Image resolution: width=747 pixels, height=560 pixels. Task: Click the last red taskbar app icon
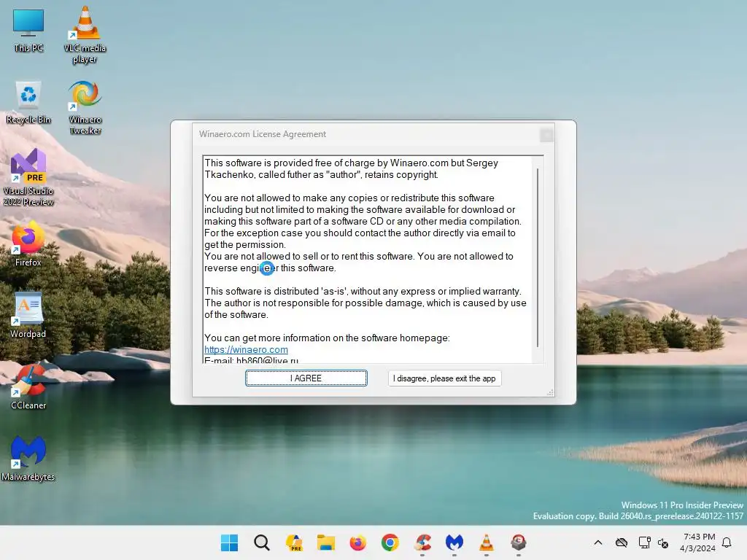pyautogui.click(x=519, y=542)
